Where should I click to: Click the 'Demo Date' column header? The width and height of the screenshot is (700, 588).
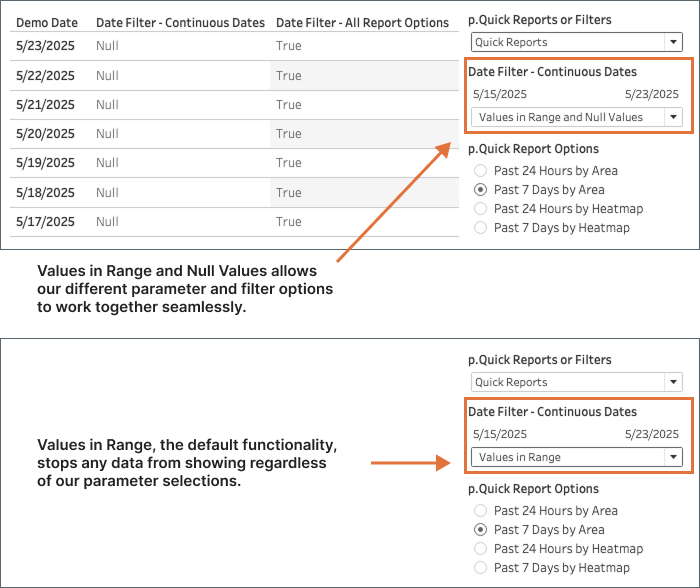coord(47,22)
